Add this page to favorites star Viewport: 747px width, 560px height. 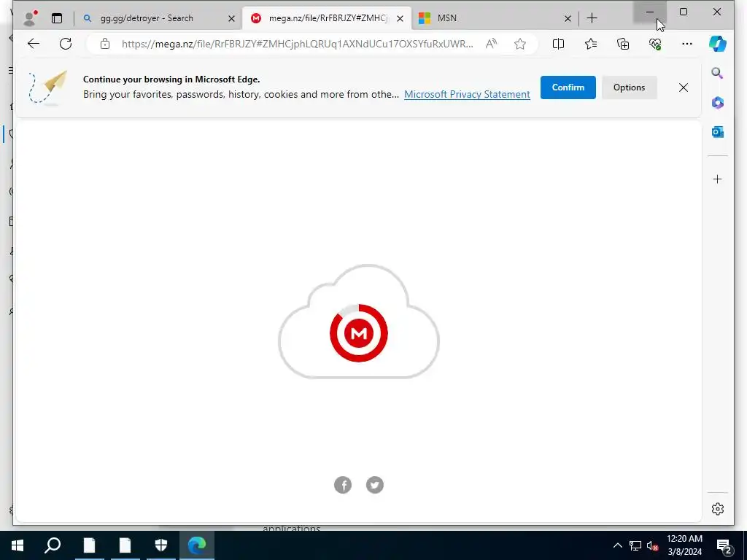click(519, 44)
